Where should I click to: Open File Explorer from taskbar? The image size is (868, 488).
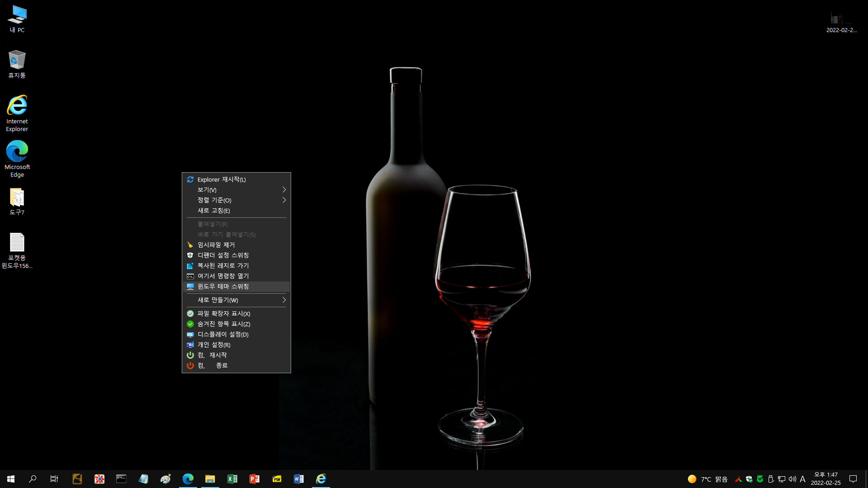(x=210, y=479)
